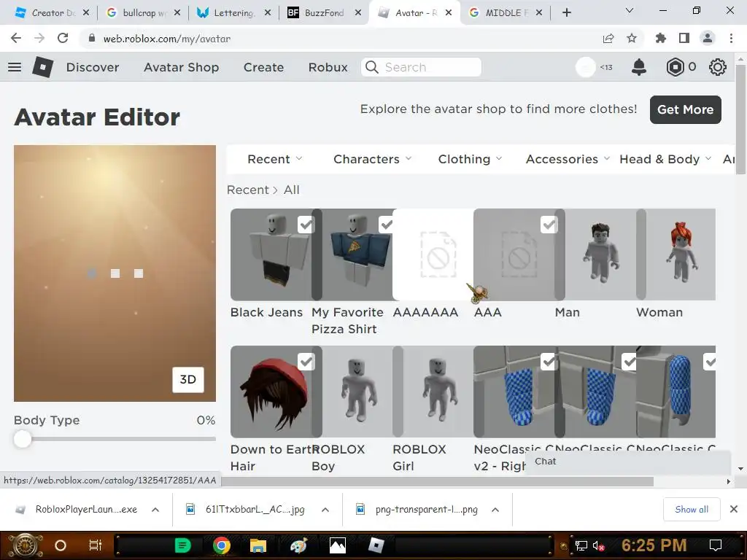Screen dimensions: 747x560
Task: Toggle the browser side panel icon
Action: pos(684,38)
